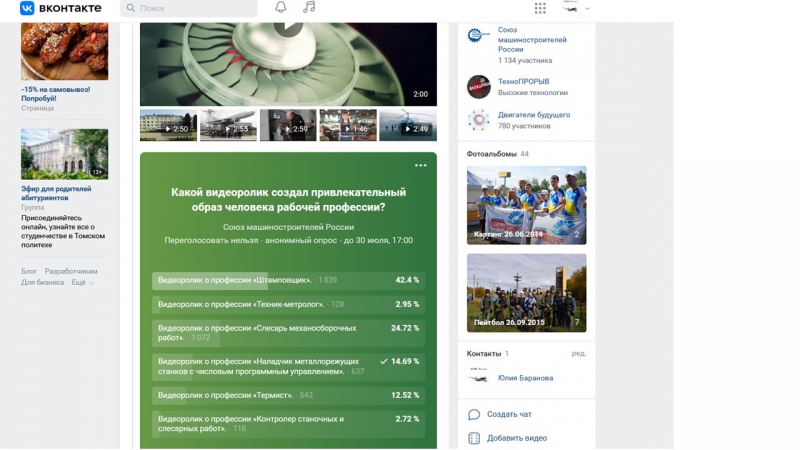Open video thumbnail with duration 2:49

pyautogui.click(x=408, y=125)
